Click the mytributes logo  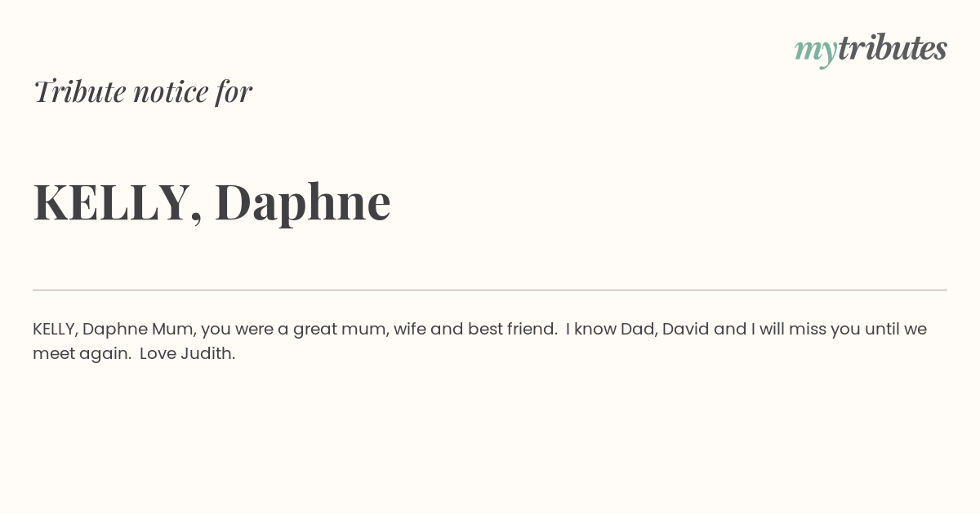coord(871,50)
